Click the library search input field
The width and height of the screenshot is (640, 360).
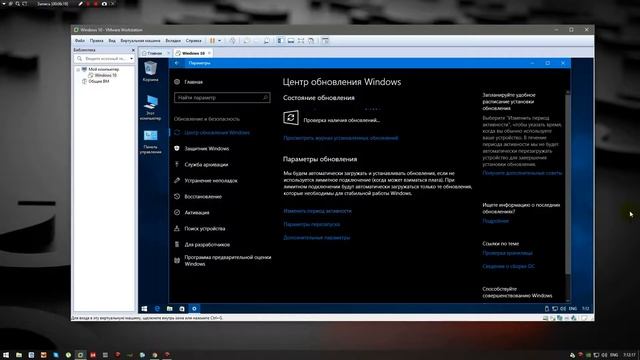click(105, 59)
